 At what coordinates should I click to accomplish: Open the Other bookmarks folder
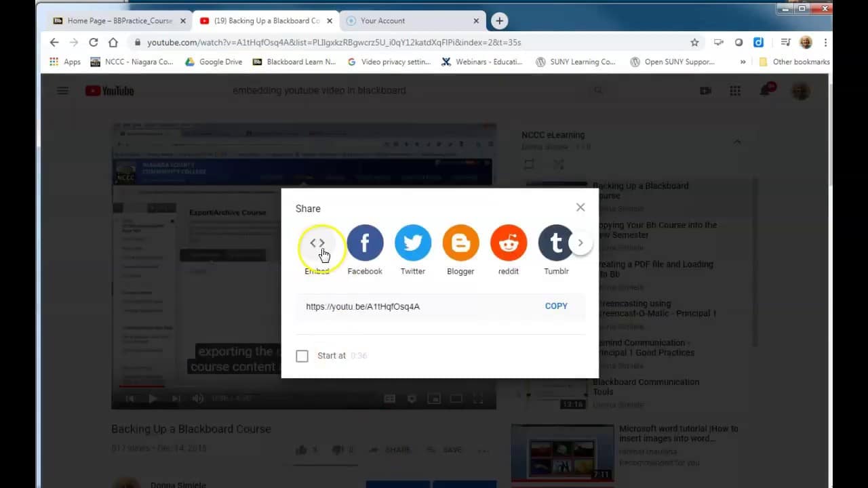[x=794, y=62]
